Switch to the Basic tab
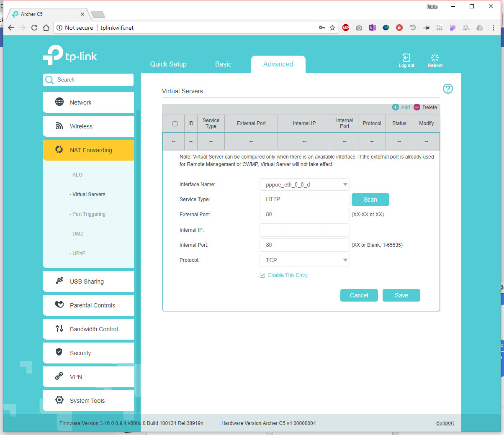This screenshot has height=435, width=504. (223, 64)
